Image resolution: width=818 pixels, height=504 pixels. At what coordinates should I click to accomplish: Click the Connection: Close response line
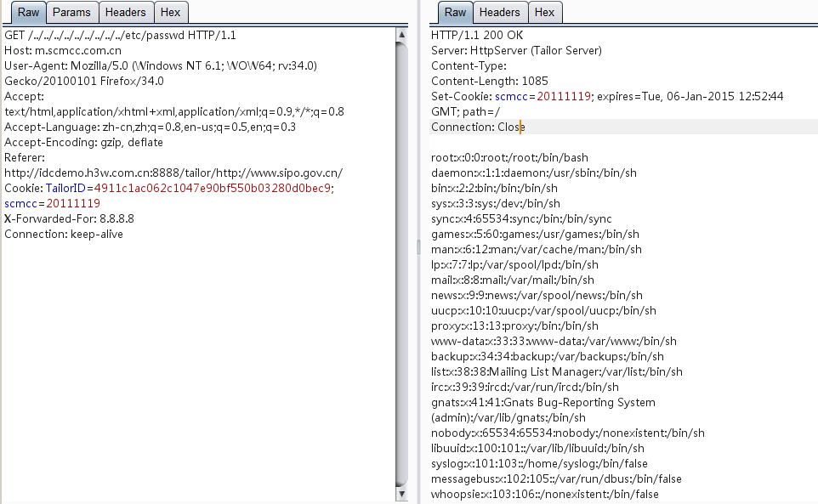coord(478,127)
